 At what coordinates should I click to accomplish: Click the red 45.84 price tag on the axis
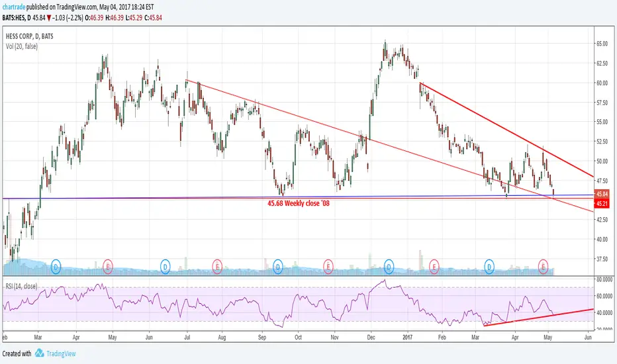[x=602, y=194]
